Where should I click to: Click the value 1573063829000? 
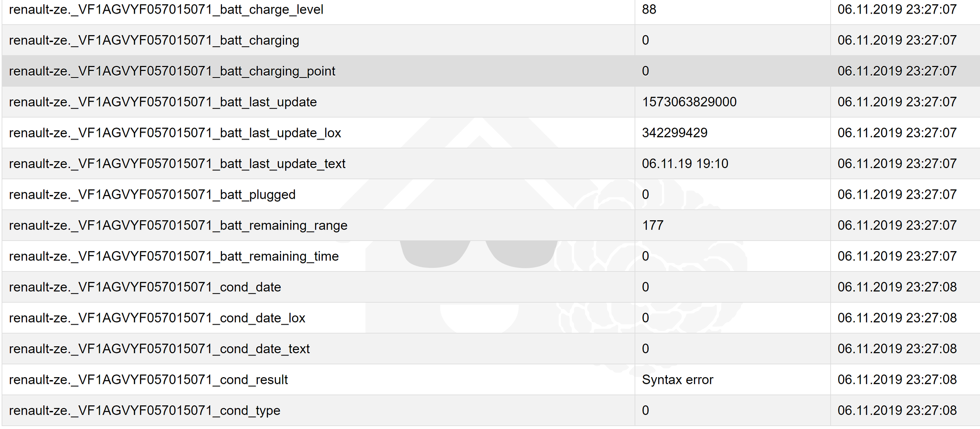(x=689, y=102)
